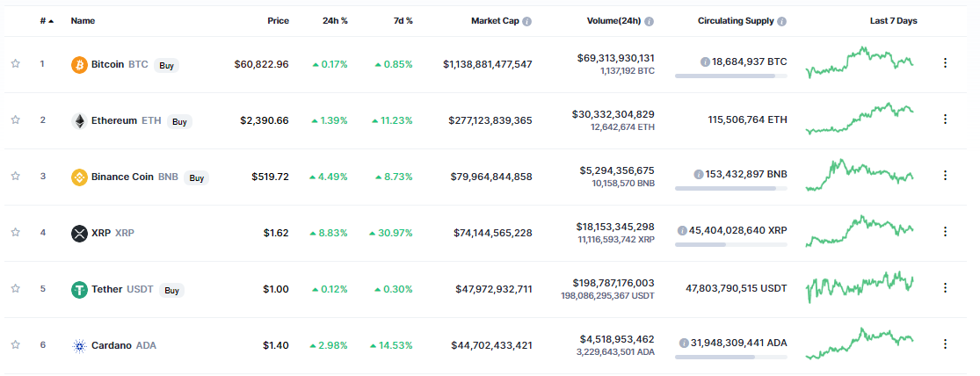Screen dimensions: 980x376
Task: Click info icon beside ADA circulating supply
Action: 685,343
